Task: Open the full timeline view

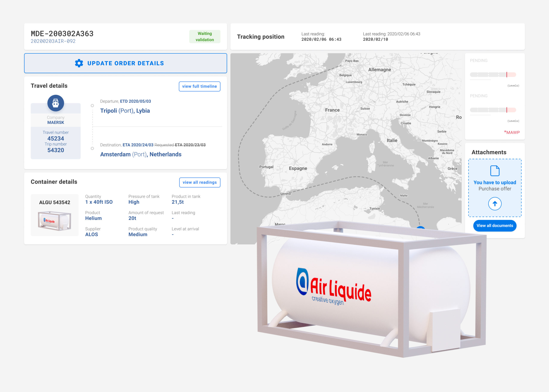Action: [x=199, y=86]
